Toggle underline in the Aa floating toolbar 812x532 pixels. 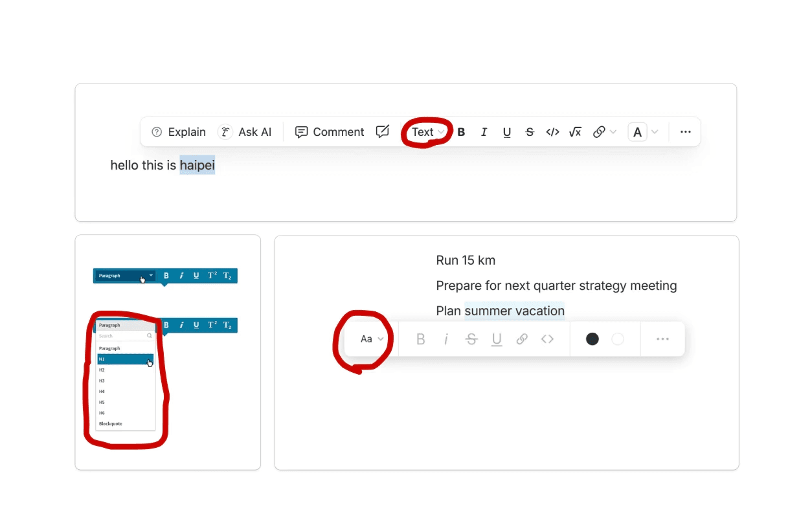pos(497,339)
